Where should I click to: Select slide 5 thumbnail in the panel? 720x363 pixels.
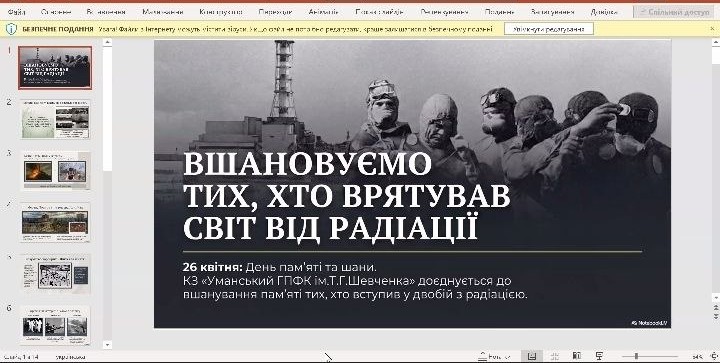click(55, 274)
